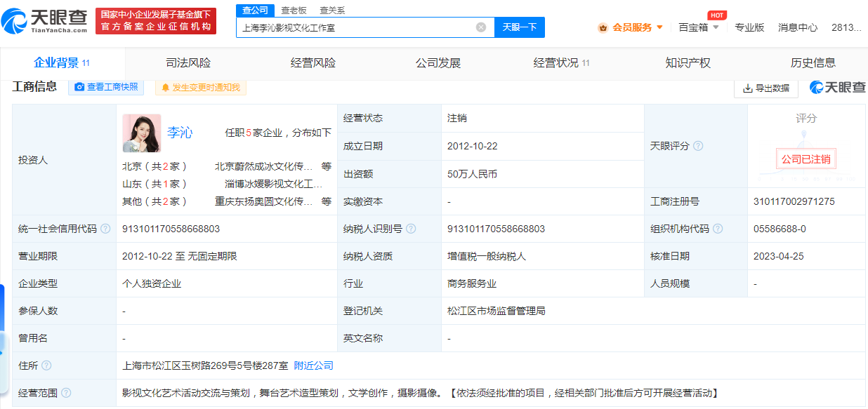Click approval date 2023-04-25
This screenshot has height=409, width=868.
[778, 256]
